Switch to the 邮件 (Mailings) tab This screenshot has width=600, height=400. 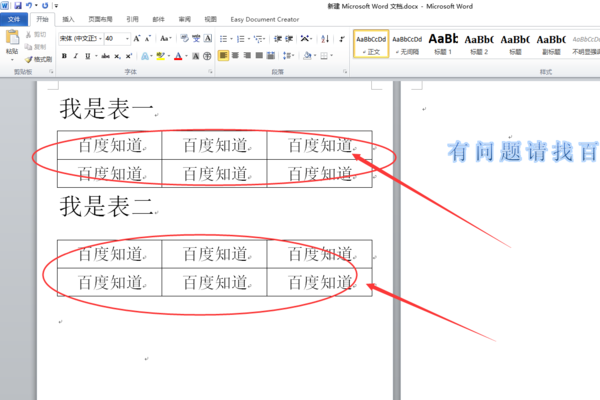pos(158,19)
